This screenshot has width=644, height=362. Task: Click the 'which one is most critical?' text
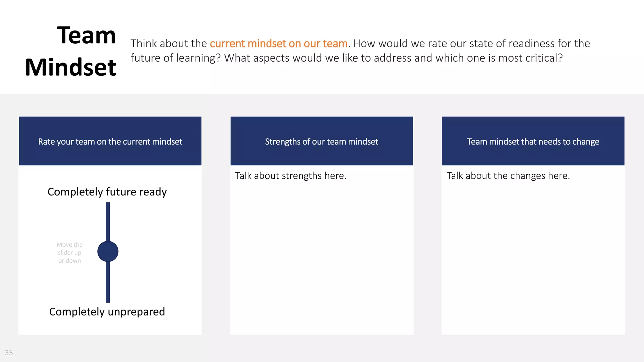tap(499, 58)
